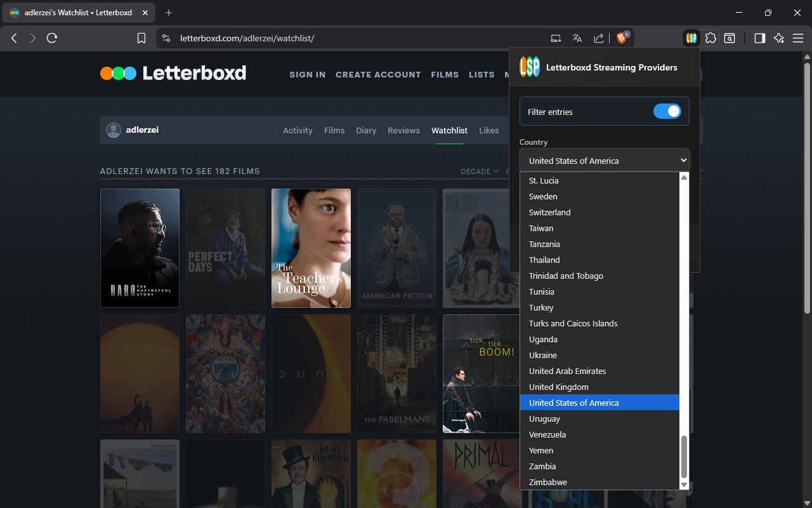Open the Country dropdown
The height and width of the screenshot is (508, 812).
tap(603, 160)
